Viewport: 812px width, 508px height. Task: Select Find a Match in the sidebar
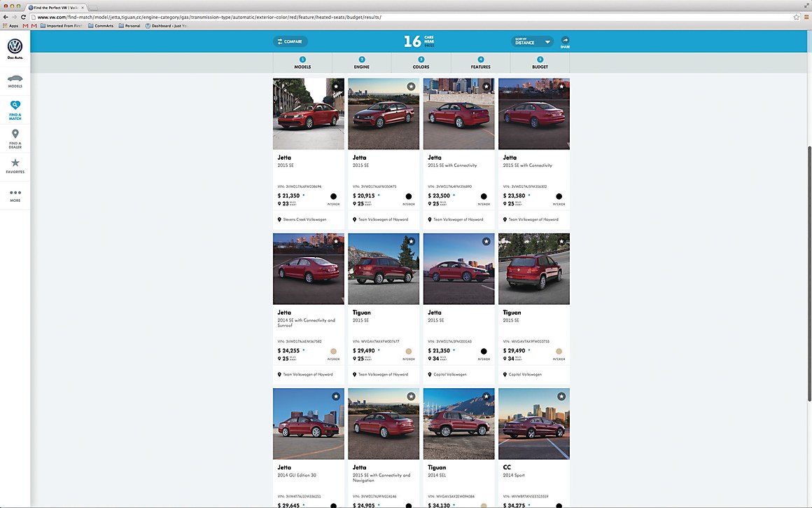click(x=15, y=110)
